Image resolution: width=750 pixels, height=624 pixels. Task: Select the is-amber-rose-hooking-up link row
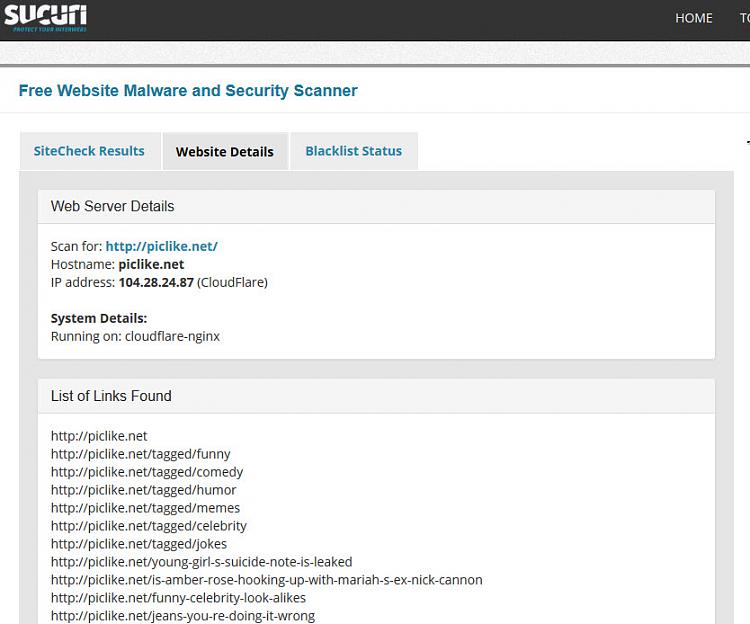tap(266, 580)
